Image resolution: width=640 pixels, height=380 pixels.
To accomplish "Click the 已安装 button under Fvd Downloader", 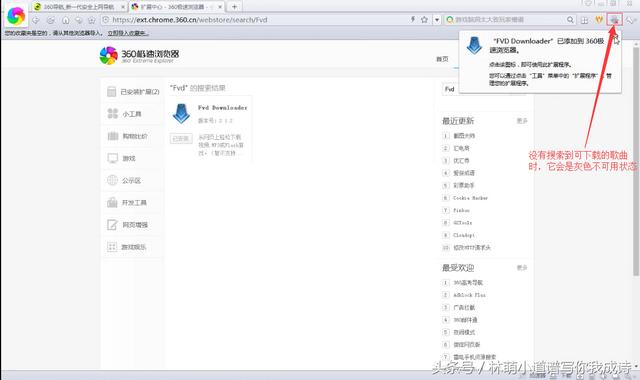I will (x=181, y=139).
